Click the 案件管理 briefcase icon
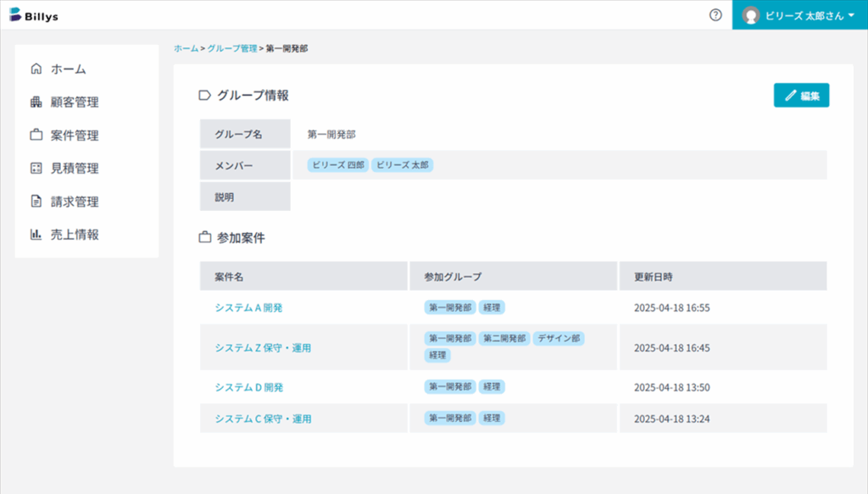The image size is (868, 494). point(36,135)
